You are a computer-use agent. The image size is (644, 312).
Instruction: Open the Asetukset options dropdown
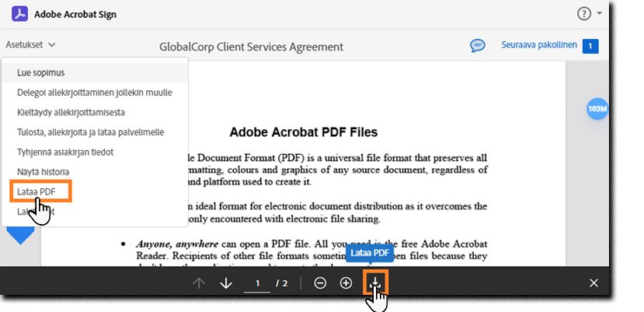tap(30, 45)
